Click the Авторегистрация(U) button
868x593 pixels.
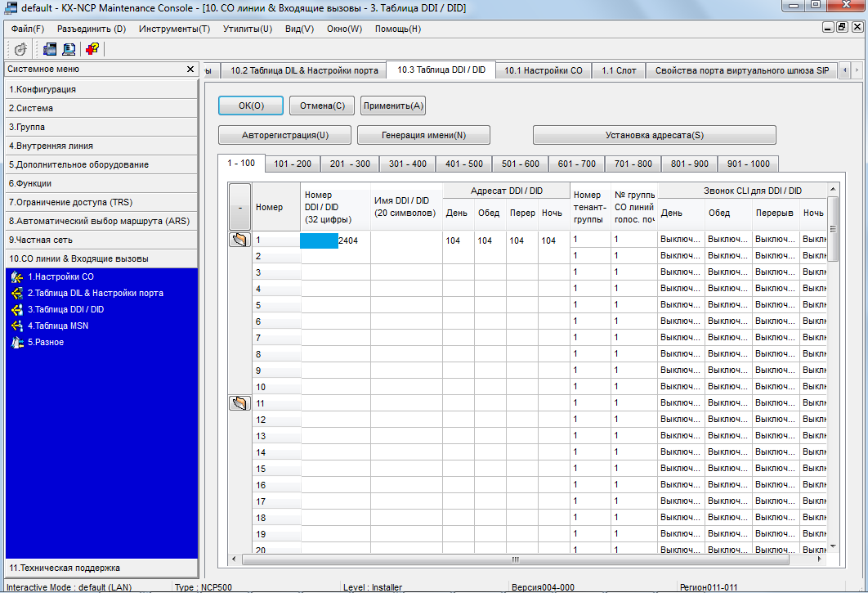pyautogui.click(x=284, y=135)
